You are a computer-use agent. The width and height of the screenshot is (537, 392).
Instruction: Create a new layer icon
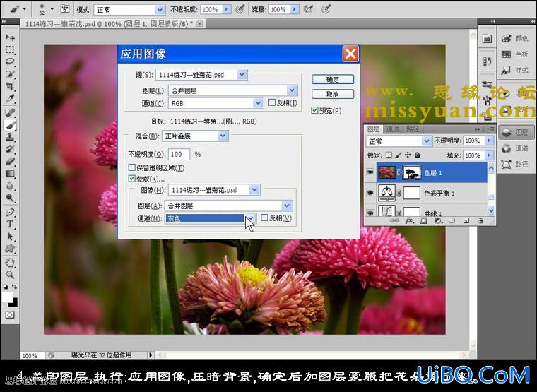click(x=466, y=221)
